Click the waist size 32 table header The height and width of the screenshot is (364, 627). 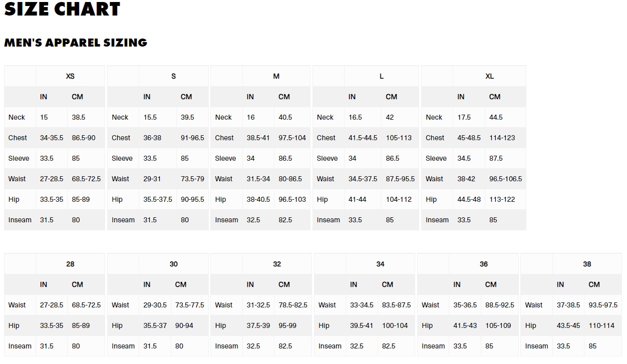(x=277, y=264)
